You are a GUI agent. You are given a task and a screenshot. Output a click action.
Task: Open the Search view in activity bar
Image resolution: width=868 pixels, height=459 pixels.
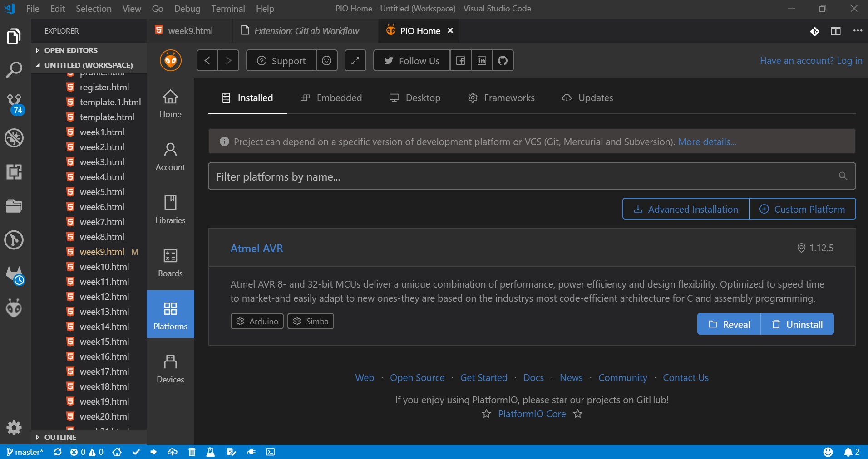pyautogui.click(x=14, y=70)
